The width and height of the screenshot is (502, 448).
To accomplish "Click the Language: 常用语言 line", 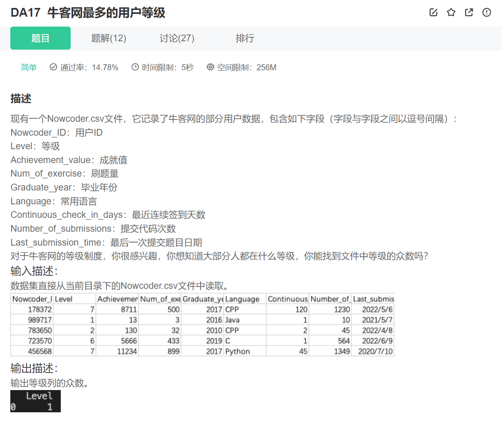I will click(x=54, y=201).
